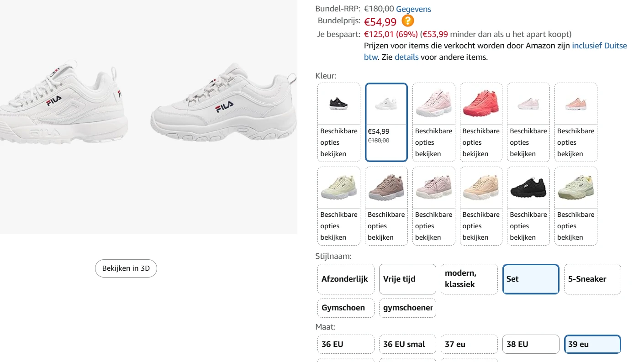The width and height of the screenshot is (644, 362).
Task: Select the 5-Sneaker style option
Action: click(592, 279)
